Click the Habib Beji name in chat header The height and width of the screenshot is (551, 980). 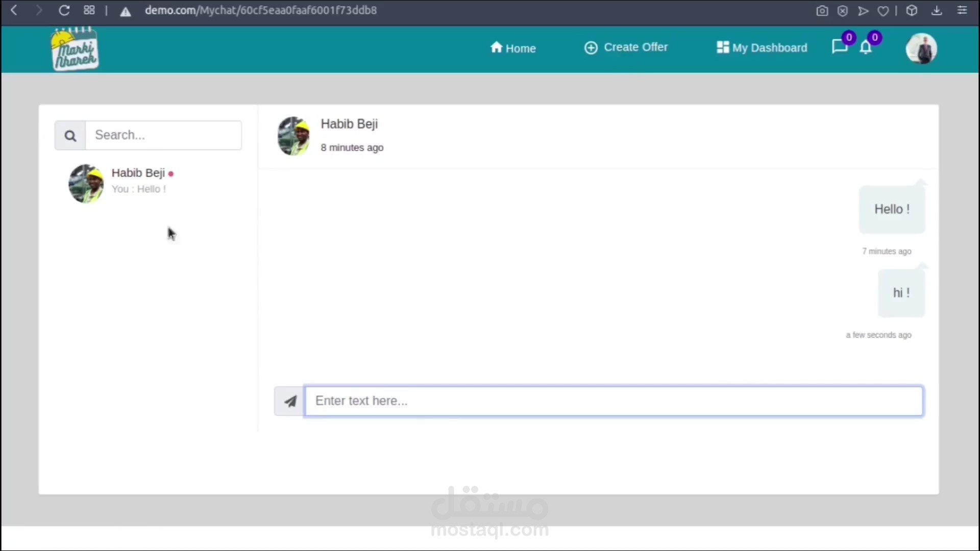pyautogui.click(x=349, y=124)
